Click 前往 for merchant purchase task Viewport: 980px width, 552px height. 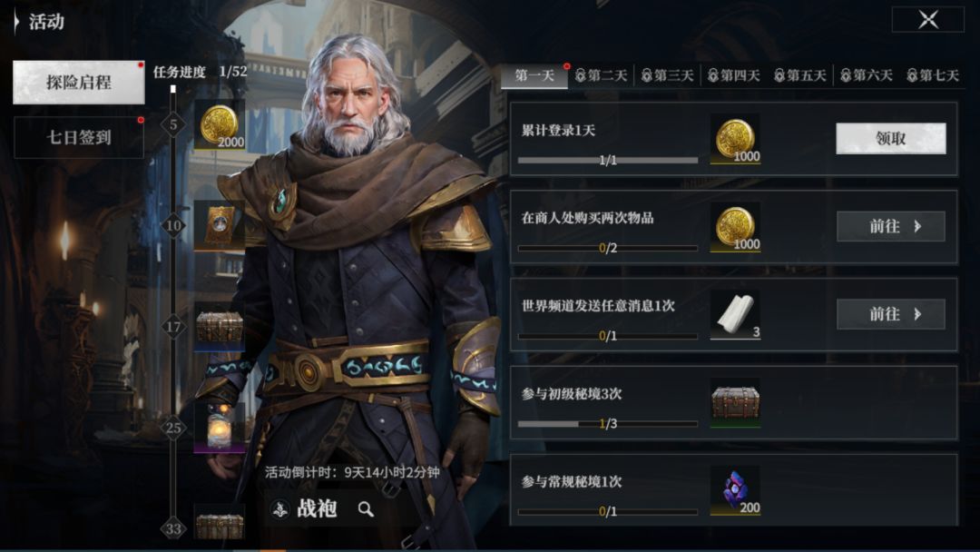(891, 226)
